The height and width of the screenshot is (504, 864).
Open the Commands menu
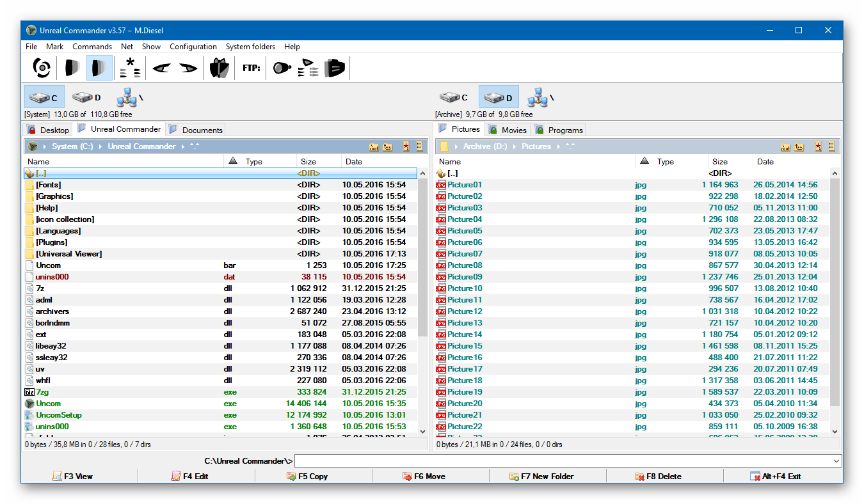92,47
